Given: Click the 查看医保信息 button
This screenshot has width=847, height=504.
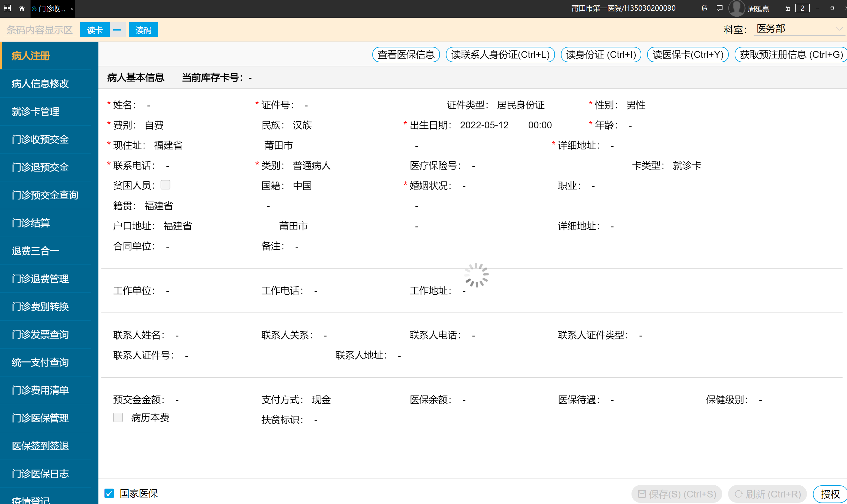Looking at the screenshot, I should 406,55.
